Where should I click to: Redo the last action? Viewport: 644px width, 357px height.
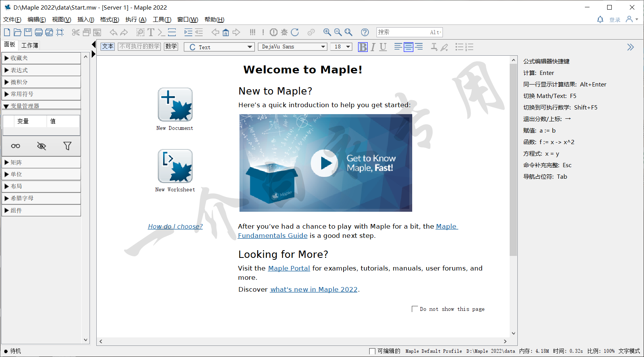tap(124, 32)
